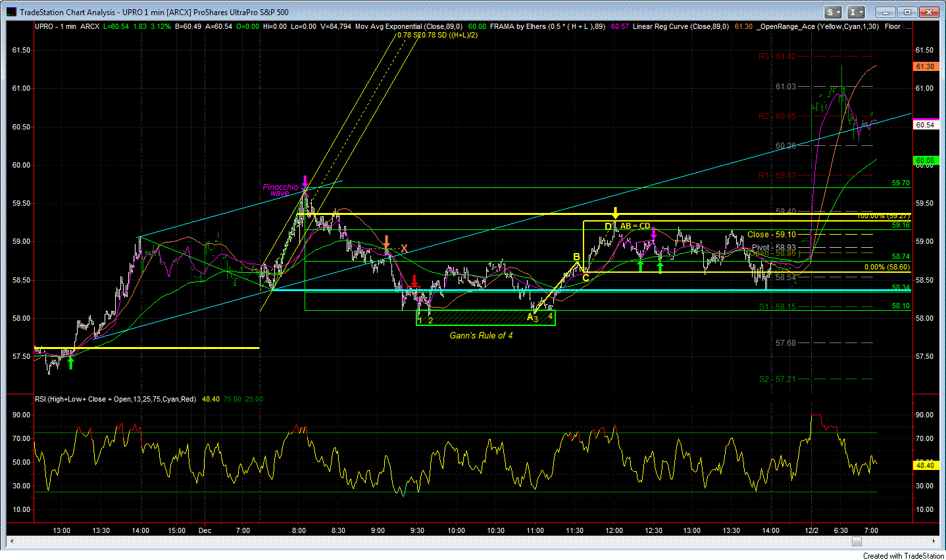Click the 'Pivot - 58.93' level label
The width and height of the screenshot is (946, 560).
774,248
